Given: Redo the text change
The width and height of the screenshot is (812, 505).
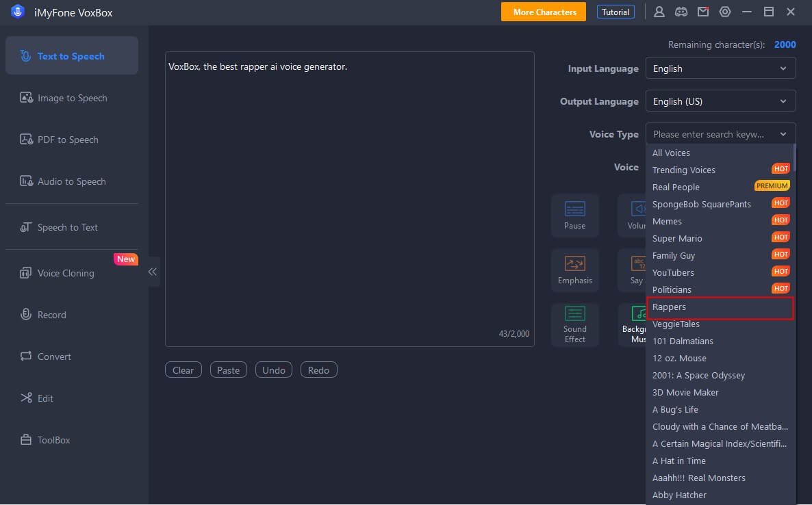Looking at the screenshot, I should point(318,370).
